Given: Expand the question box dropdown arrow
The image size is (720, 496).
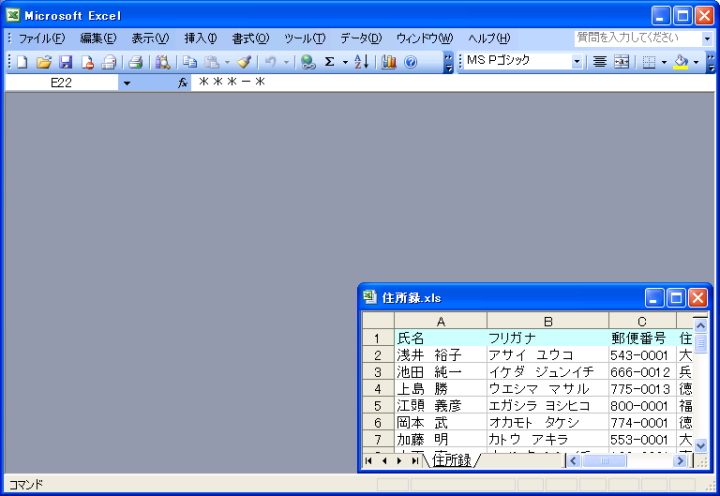Looking at the screenshot, I should [x=707, y=39].
